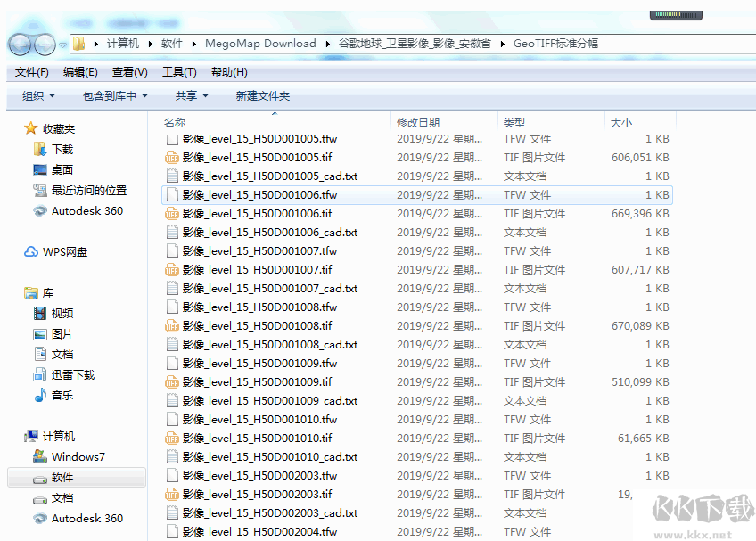Open the 图片 library
The image size is (756, 541).
[53, 333]
